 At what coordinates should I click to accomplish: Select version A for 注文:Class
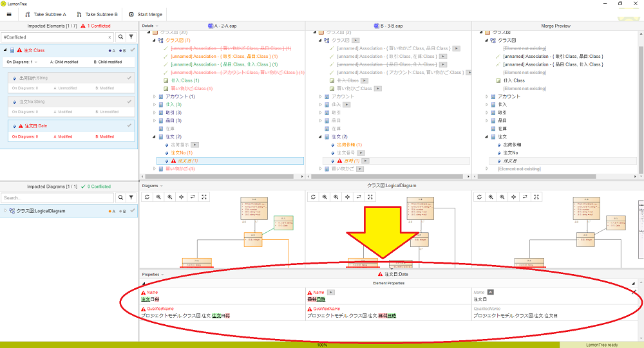tap(112, 50)
